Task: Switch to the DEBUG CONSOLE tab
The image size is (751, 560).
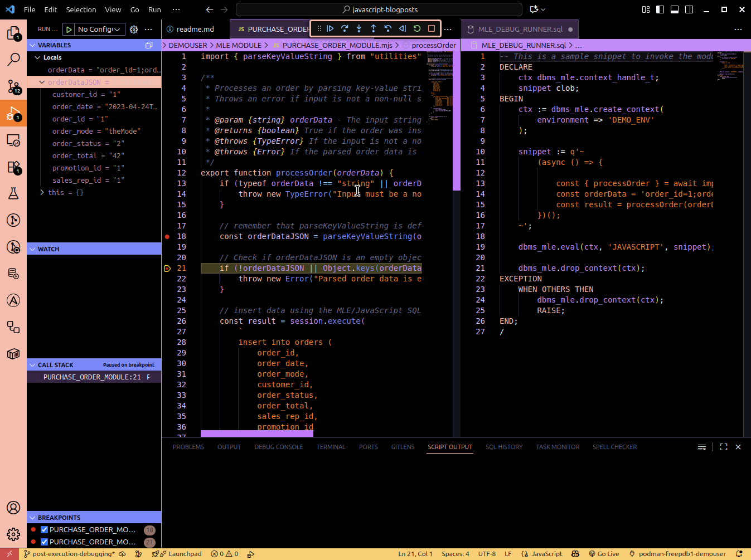Action: click(278, 446)
